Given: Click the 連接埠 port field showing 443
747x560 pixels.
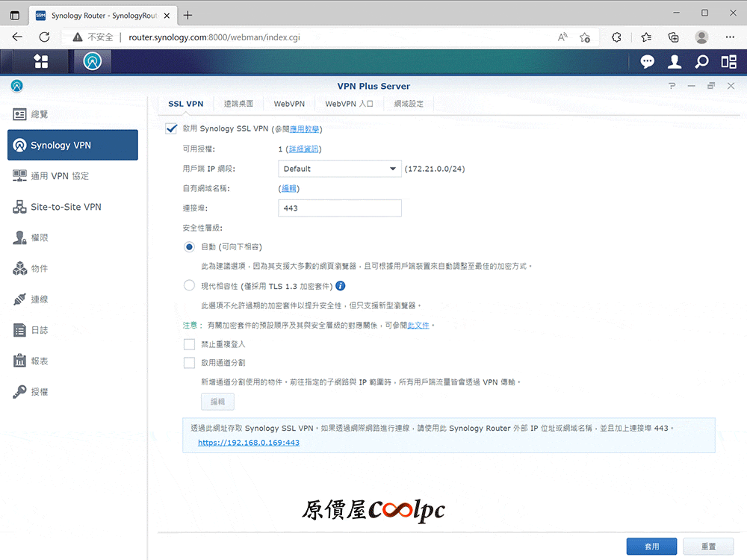Looking at the screenshot, I should click(340, 208).
